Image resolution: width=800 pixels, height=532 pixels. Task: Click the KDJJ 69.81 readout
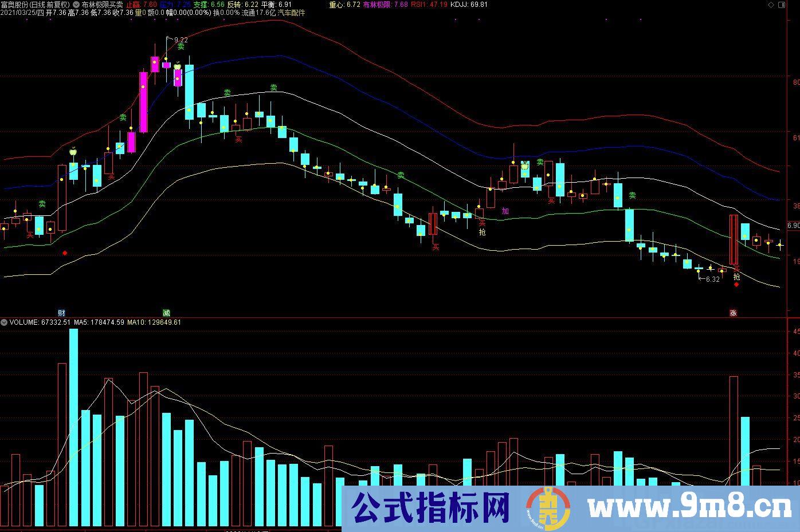coord(469,5)
